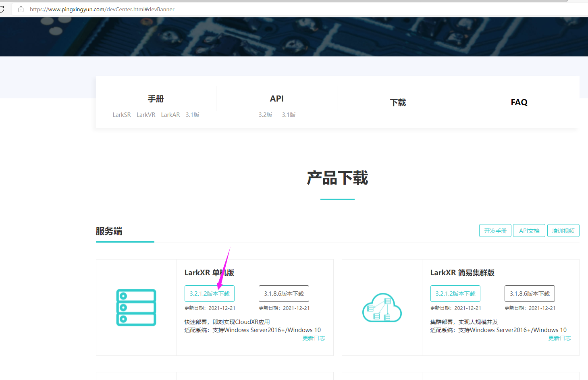The image size is (588, 380).
Task: Open the 手册 tab
Action: pos(156,99)
